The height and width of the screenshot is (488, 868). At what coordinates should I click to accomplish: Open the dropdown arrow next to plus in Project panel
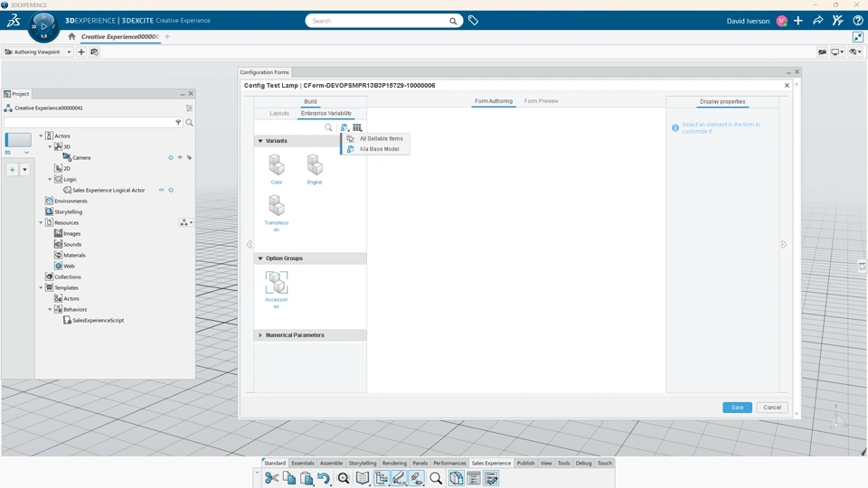coord(24,169)
